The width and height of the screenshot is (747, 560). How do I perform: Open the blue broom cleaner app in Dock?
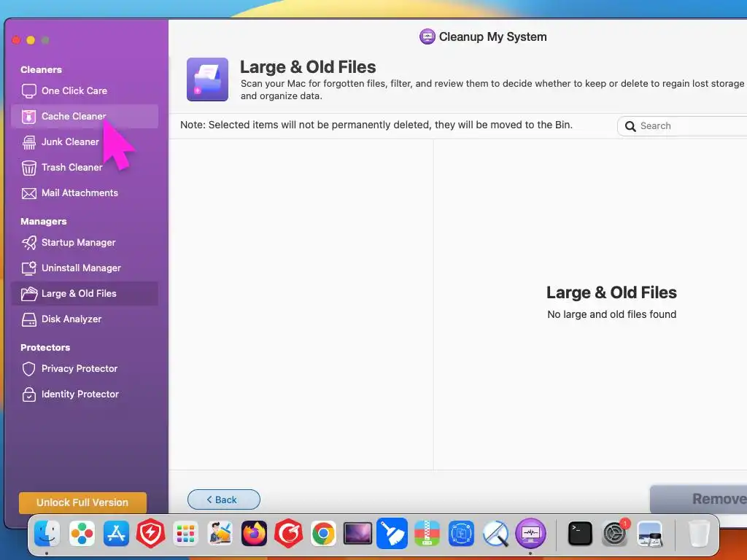392,534
